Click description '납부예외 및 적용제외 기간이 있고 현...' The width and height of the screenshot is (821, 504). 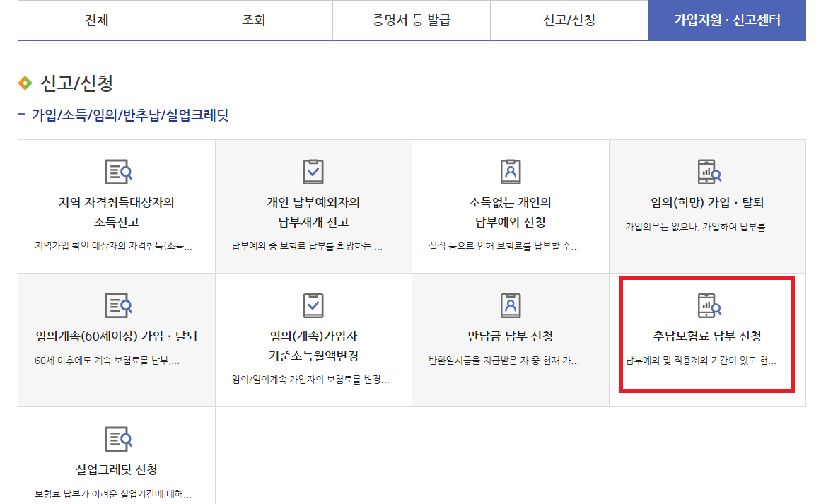tap(701, 361)
